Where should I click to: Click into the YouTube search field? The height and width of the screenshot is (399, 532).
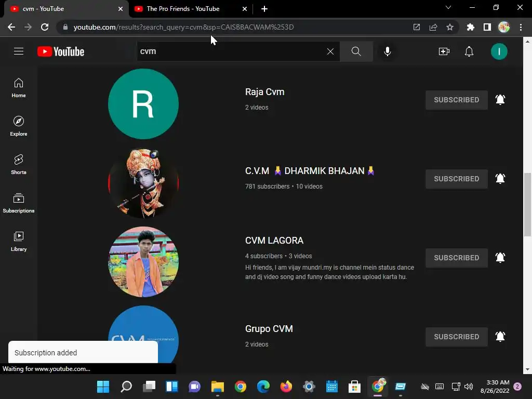[x=231, y=51]
